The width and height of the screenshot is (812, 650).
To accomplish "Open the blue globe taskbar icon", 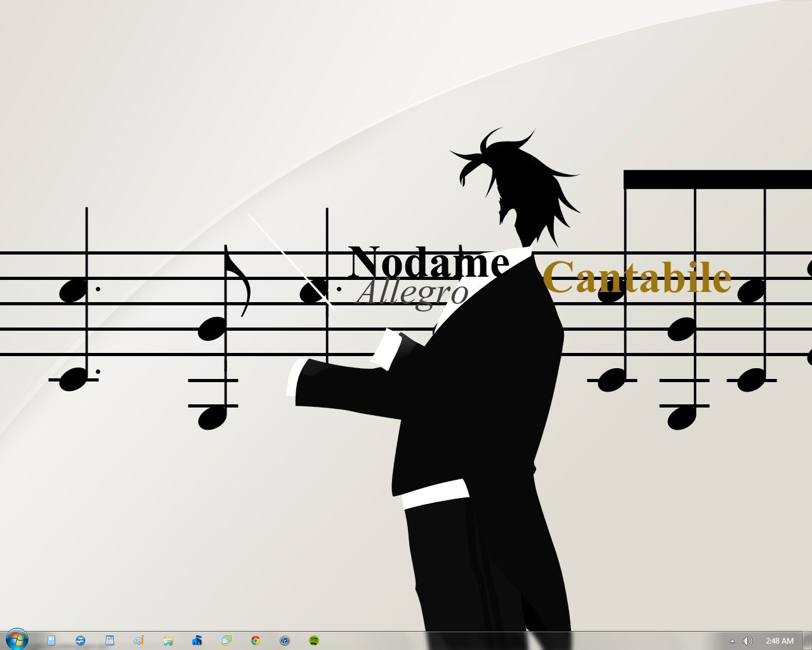I will coord(81,640).
